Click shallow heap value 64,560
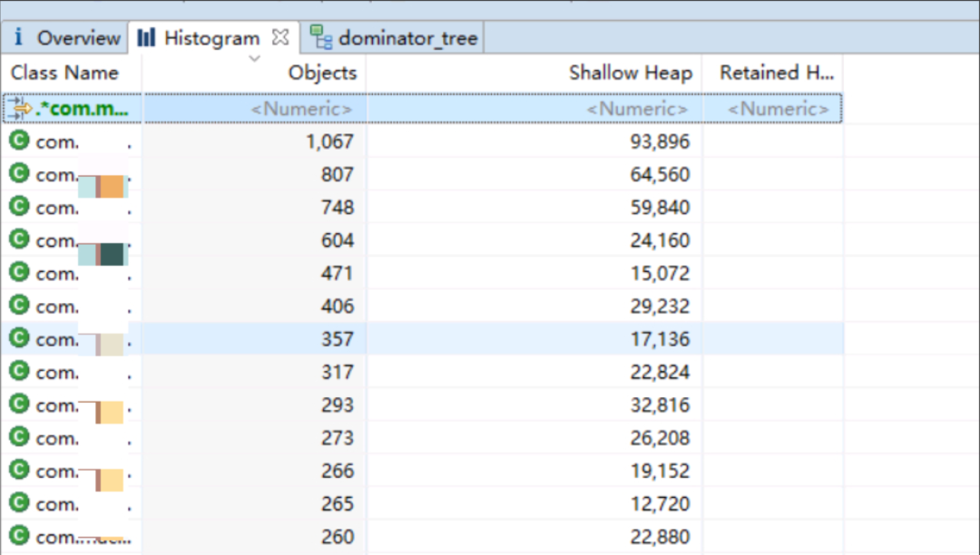Screen dimensions: 980x555 coord(660,174)
